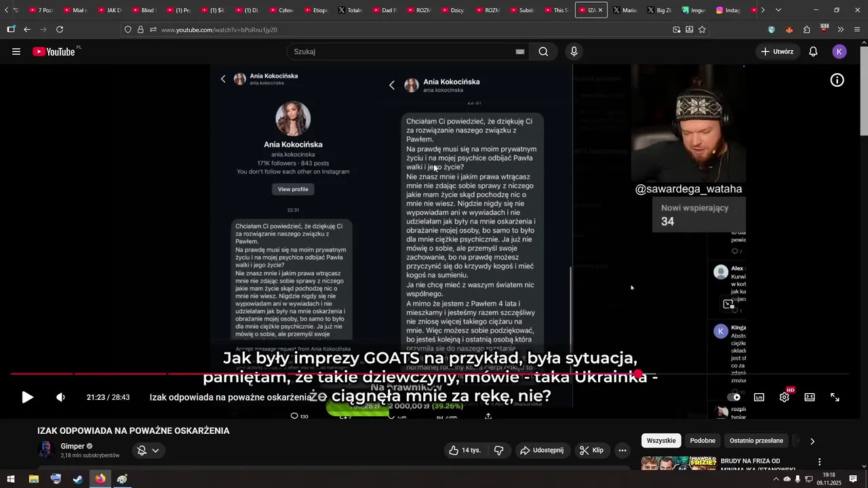Select the Ostatnio przesłane filter chip

[x=756, y=441]
